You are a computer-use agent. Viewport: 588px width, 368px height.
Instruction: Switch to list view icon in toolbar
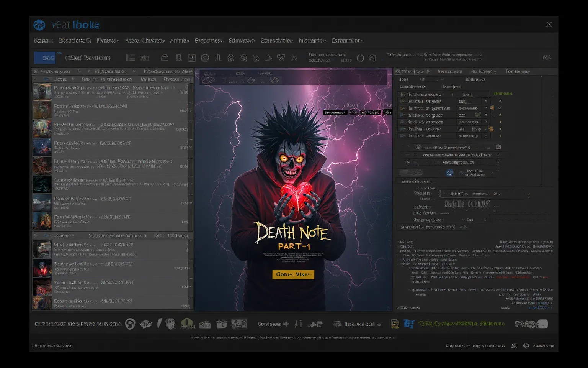pyautogui.click(x=131, y=58)
